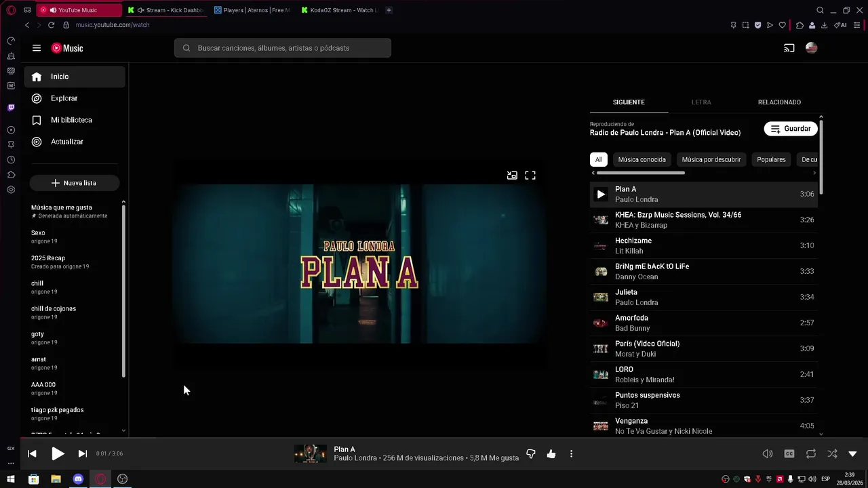The height and width of the screenshot is (488, 868).
Task: Click Paulo Londra artist link in player bar
Action: pyautogui.click(x=355, y=458)
